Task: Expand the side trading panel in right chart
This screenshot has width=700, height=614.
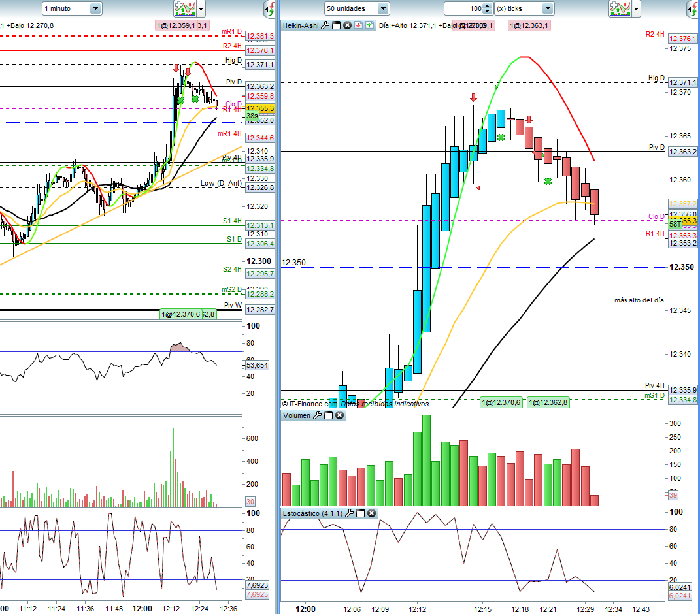Action: [x=693, y=9]
